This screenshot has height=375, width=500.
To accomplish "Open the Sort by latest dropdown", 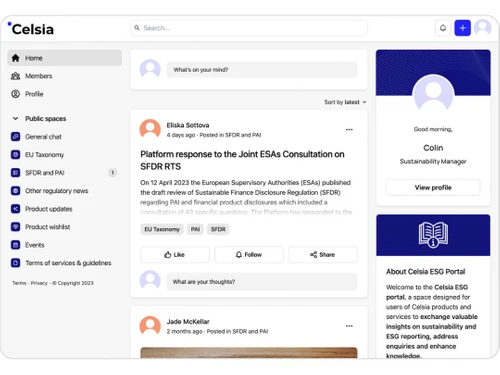I will point(345,102).
